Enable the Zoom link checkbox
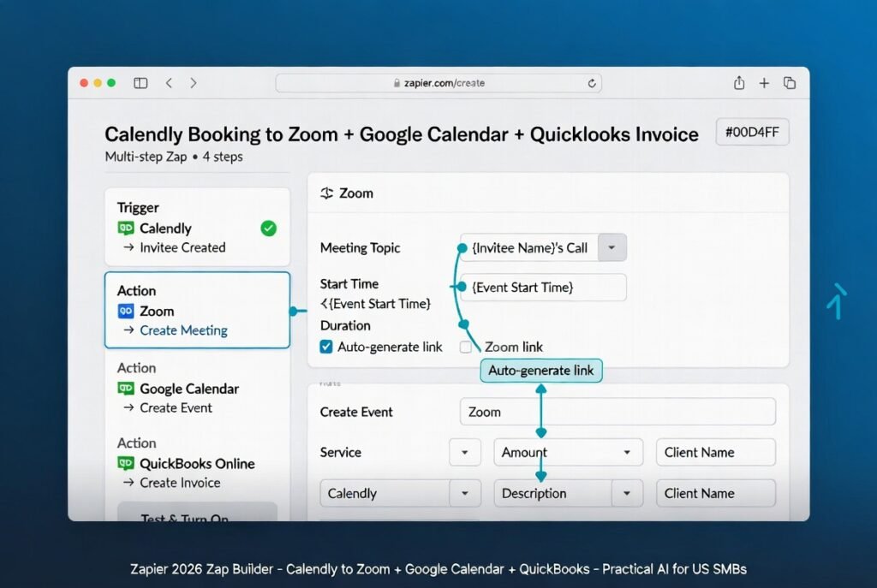Image resolution: width=877 pixels, height=588 pixels. [464, 347]
